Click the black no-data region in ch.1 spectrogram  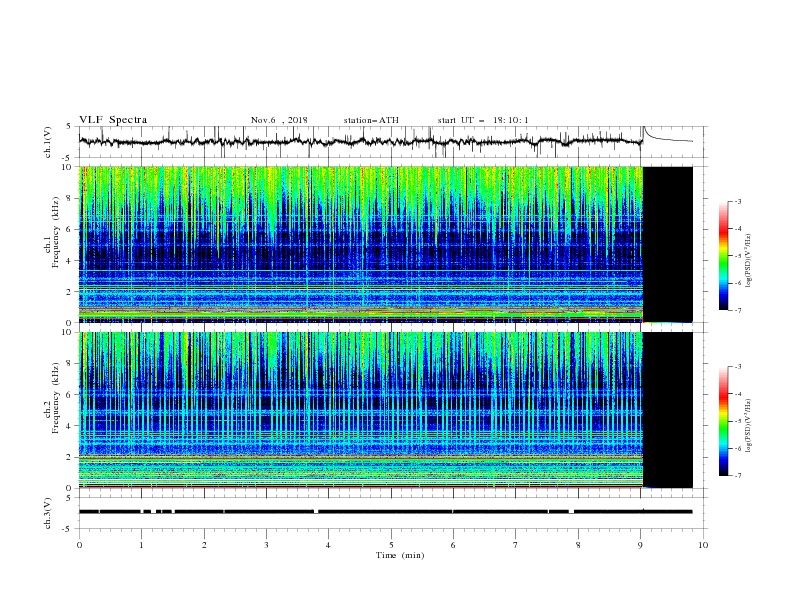pyautogui.click(x=667, y=244)
